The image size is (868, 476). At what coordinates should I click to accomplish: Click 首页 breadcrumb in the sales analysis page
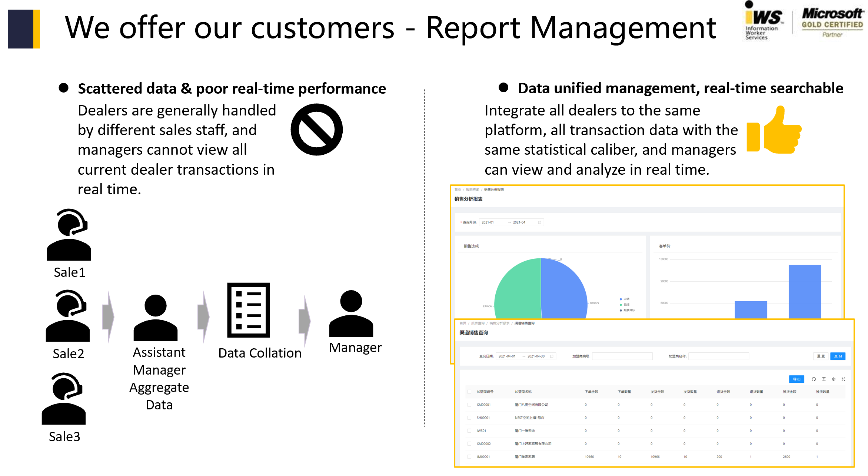tap(458, 190)
